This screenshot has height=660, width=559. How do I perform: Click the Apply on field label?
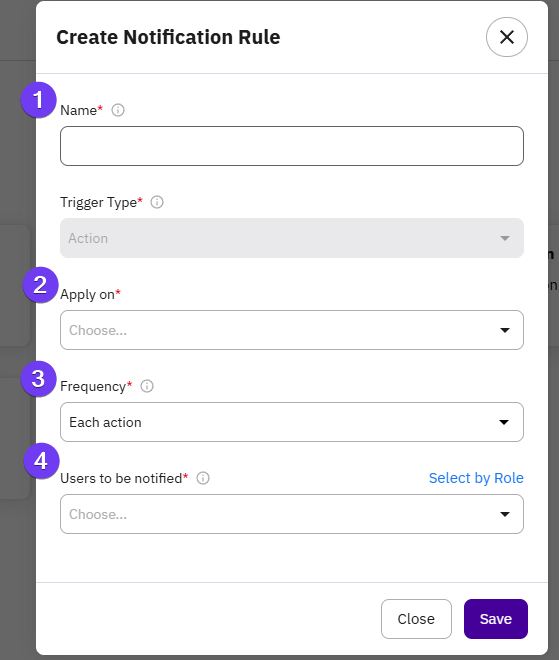click(90, 294)
